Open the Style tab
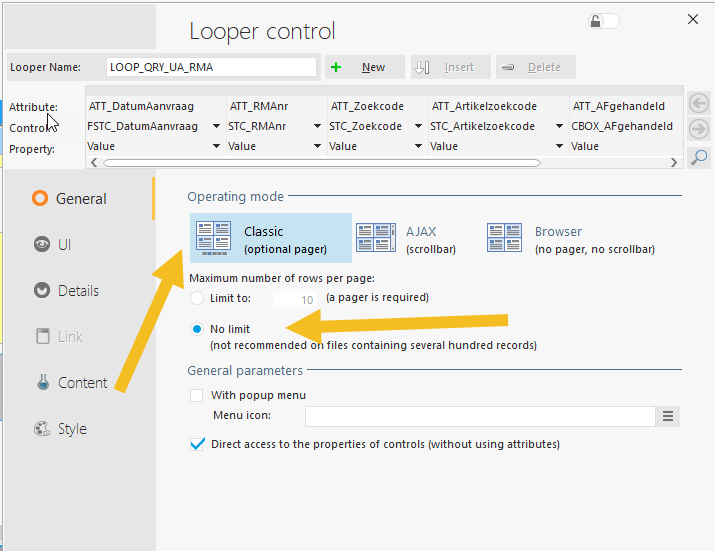Screen dimensions: 715x551 (80, 429)
